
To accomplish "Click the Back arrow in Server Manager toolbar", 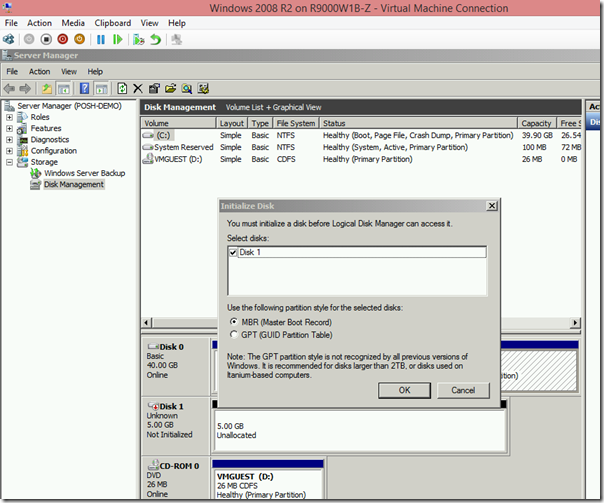I will 9,89.
